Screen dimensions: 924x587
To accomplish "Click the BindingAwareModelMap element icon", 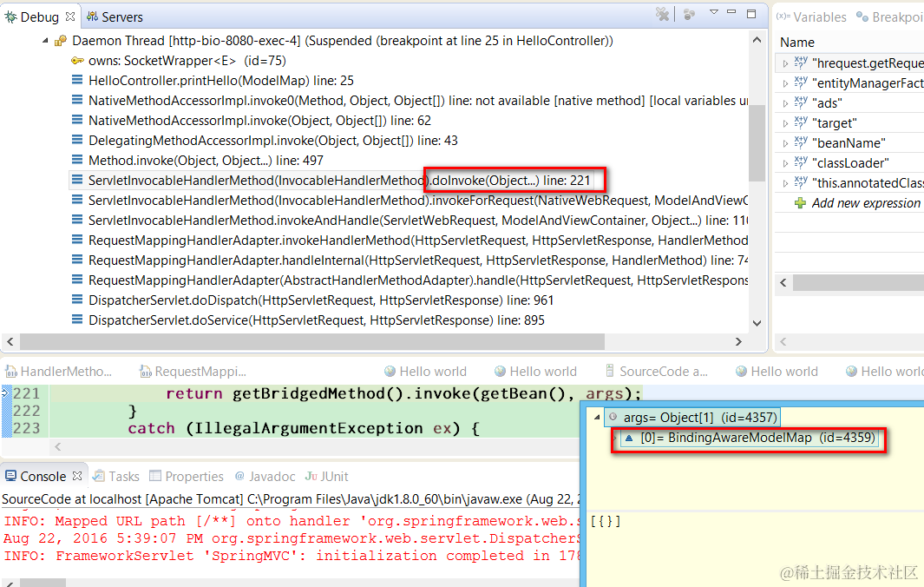I will tap(629, 438).
